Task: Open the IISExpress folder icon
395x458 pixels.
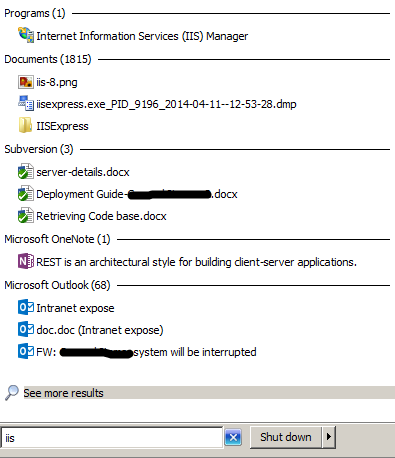Action: [x=25, y=126]
